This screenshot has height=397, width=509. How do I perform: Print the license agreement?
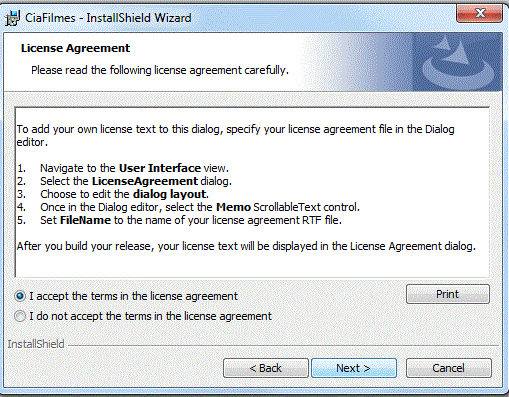click(448, 294)
